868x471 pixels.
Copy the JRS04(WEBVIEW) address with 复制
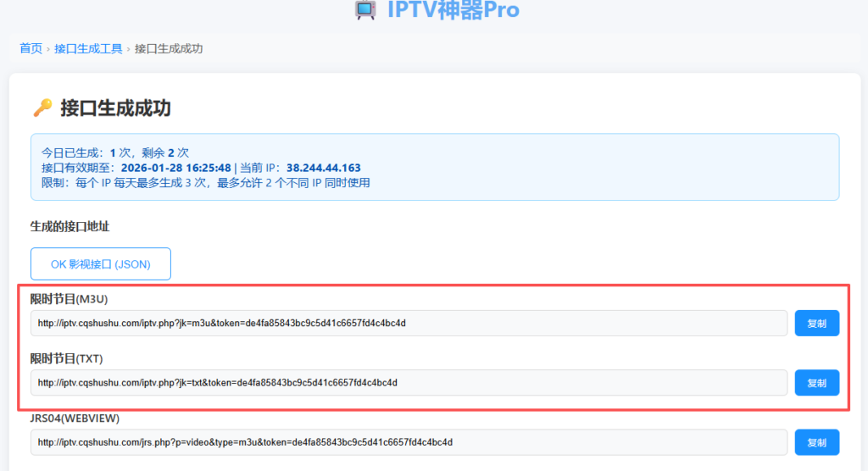(816, 441)
